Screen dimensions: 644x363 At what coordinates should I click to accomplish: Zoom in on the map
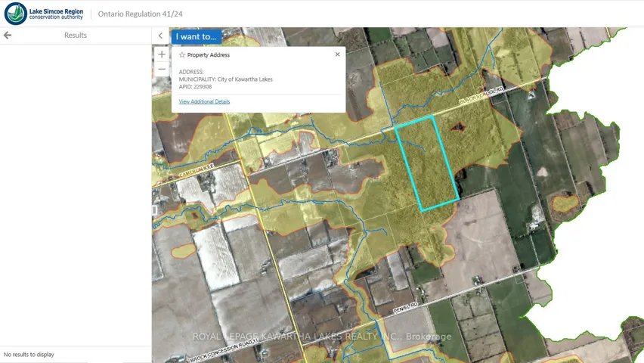point(162,54)
